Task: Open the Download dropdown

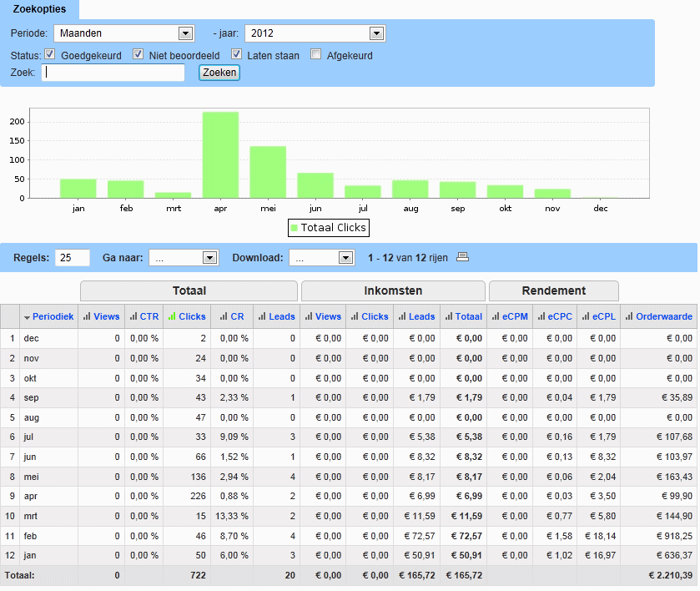Action: [x=322, y=258]
